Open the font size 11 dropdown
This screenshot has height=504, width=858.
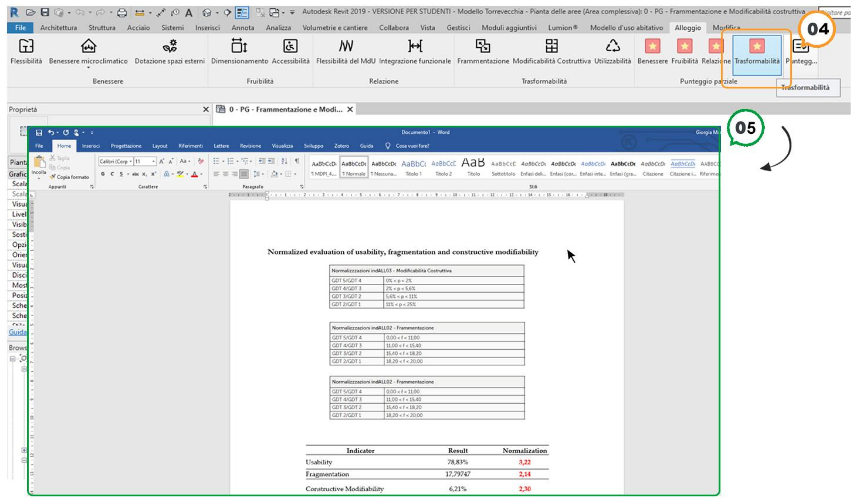(x=154, y=161)
